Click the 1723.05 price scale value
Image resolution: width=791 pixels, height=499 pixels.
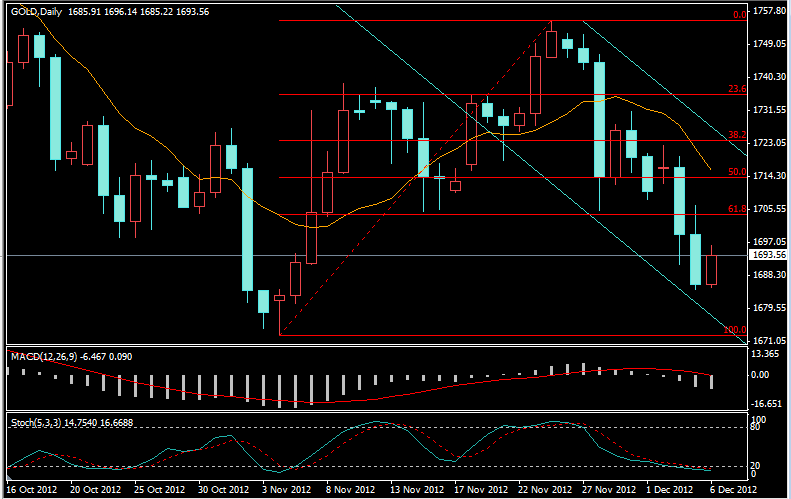769,143
